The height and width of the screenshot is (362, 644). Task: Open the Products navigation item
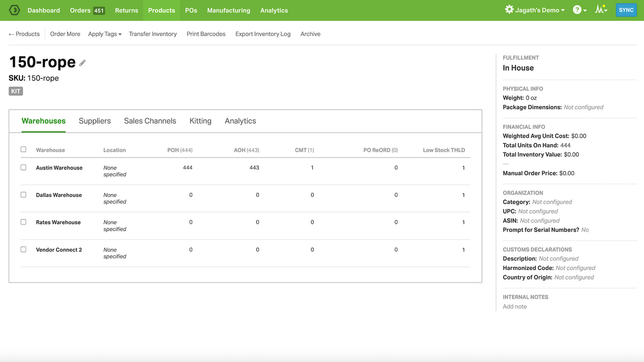(162, 10)
